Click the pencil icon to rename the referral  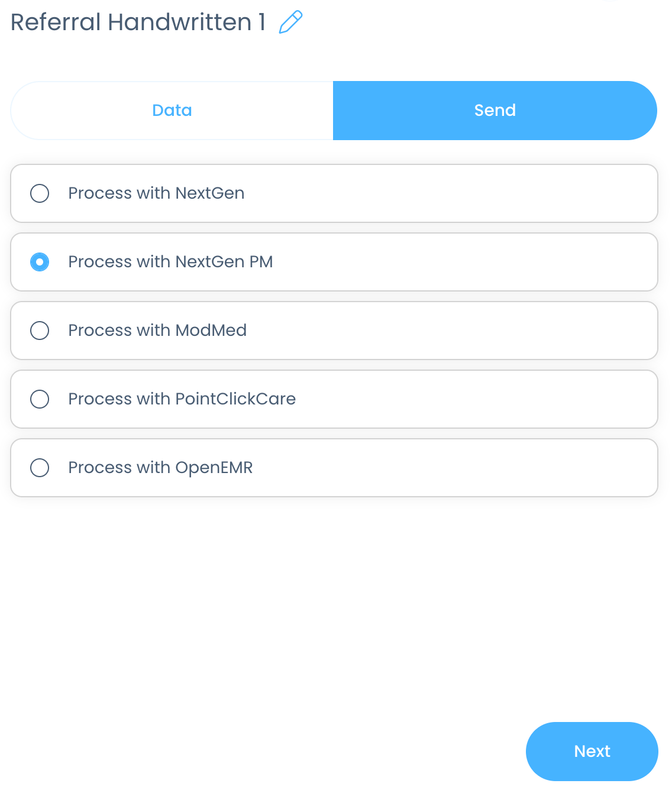click(290, 22)
